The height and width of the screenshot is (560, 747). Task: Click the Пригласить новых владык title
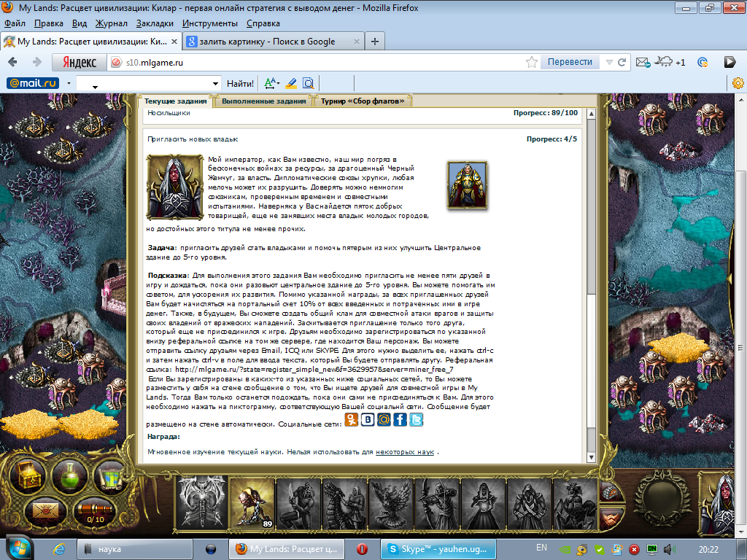[193, 139]
